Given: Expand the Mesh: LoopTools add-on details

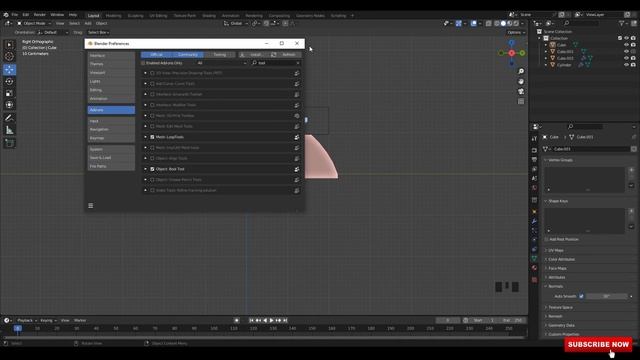Looking at the screenshot, I should 145,137.
